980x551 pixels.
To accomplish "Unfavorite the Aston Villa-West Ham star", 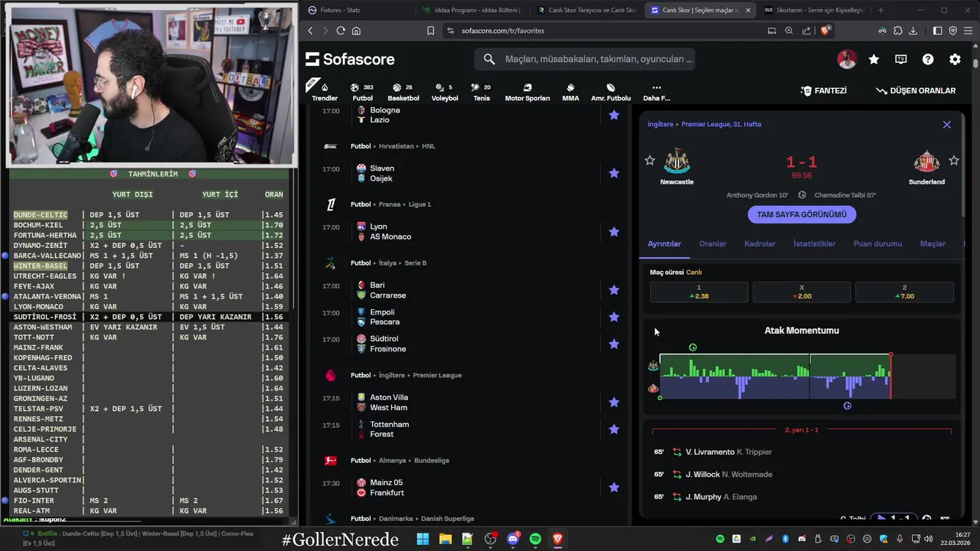I will point(614,402).
